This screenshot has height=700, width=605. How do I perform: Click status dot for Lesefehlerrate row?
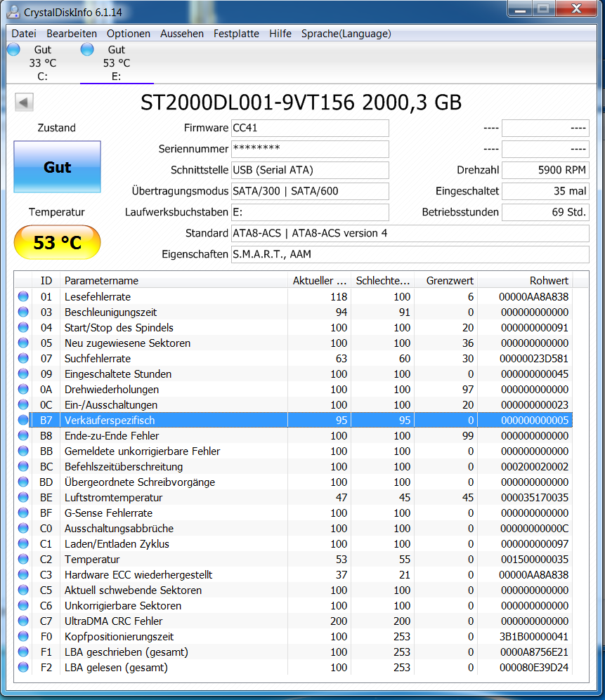click(x=23, y=296)
